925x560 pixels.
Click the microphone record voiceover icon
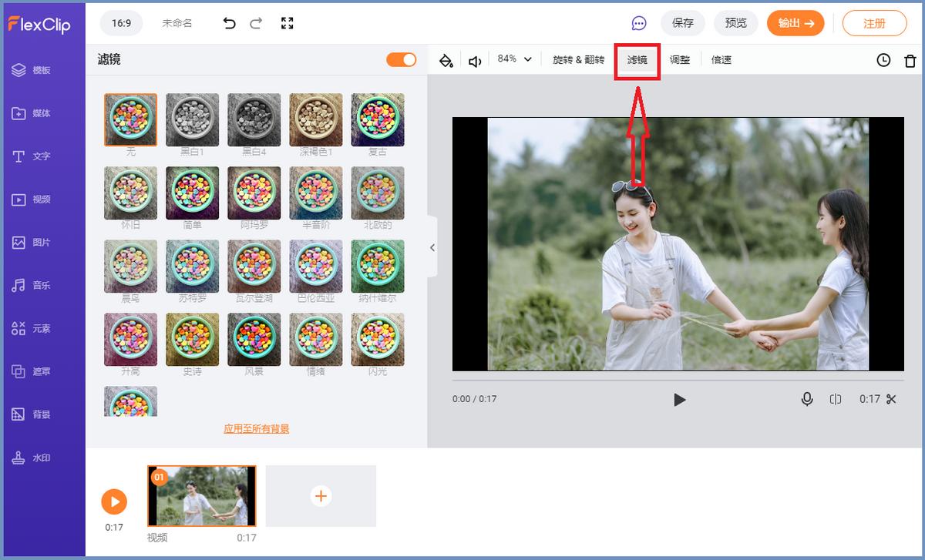807,399
